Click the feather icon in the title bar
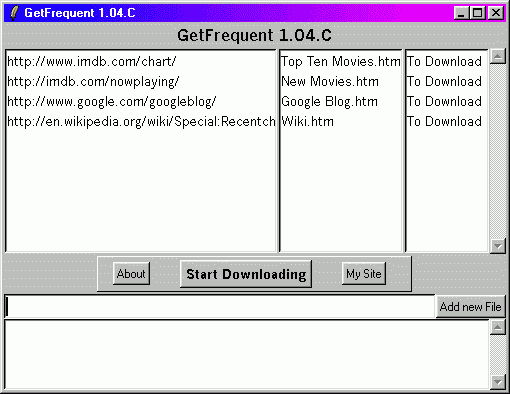 point(14,13)
